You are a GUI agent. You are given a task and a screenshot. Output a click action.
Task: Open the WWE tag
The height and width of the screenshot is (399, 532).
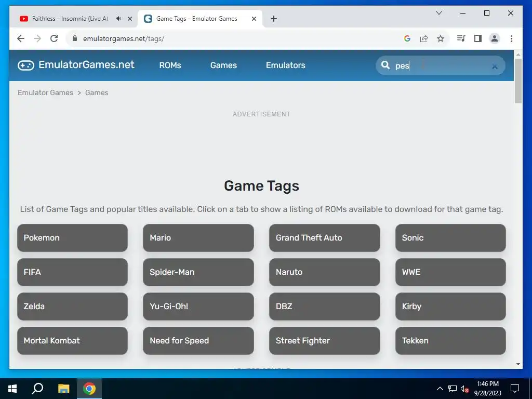tap(450, 272)
